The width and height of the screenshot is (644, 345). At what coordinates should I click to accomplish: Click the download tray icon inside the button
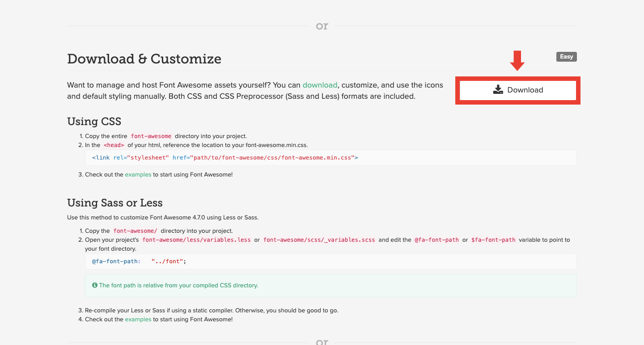point(498,90)
